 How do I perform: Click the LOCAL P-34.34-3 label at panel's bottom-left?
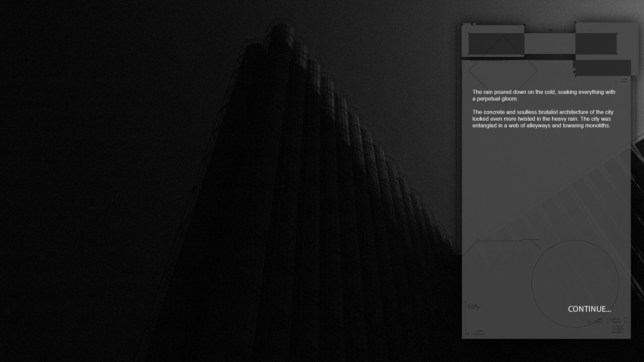[478, 333]
